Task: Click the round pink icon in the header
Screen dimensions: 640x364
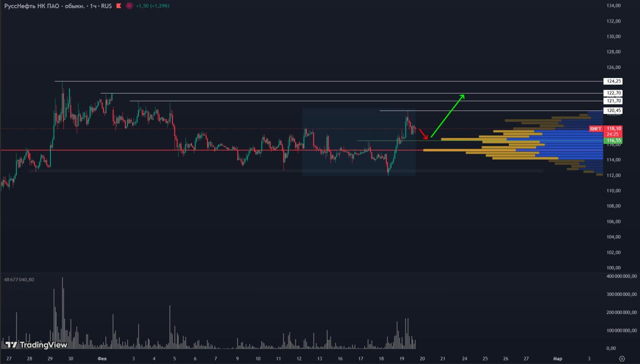Action: pyautogui.click(x=129, y=6)
